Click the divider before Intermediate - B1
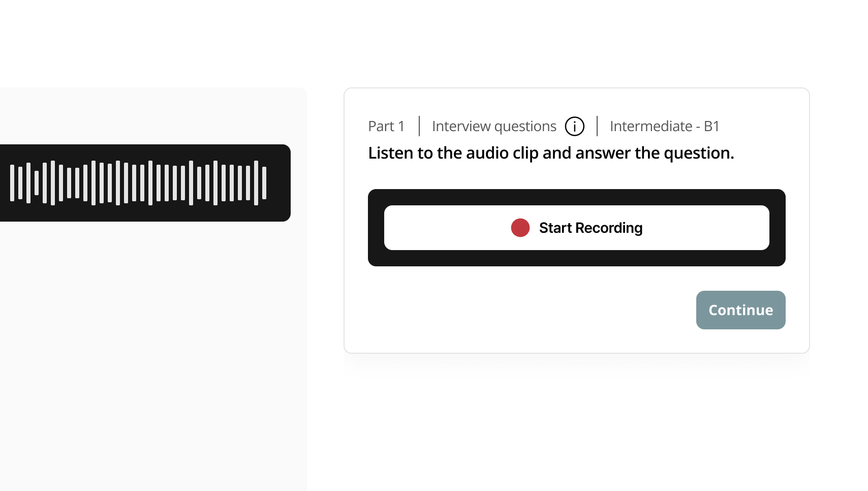868x491 pixels. (597, 126)
